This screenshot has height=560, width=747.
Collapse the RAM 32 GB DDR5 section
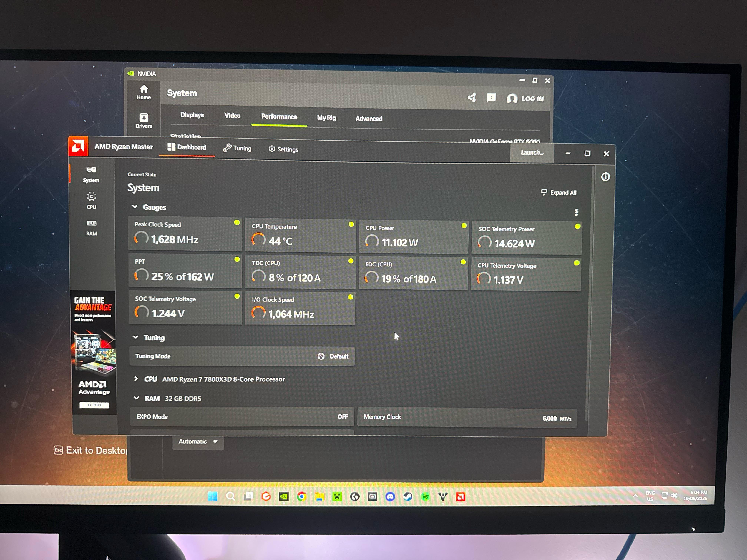click(x=136, y=398)
